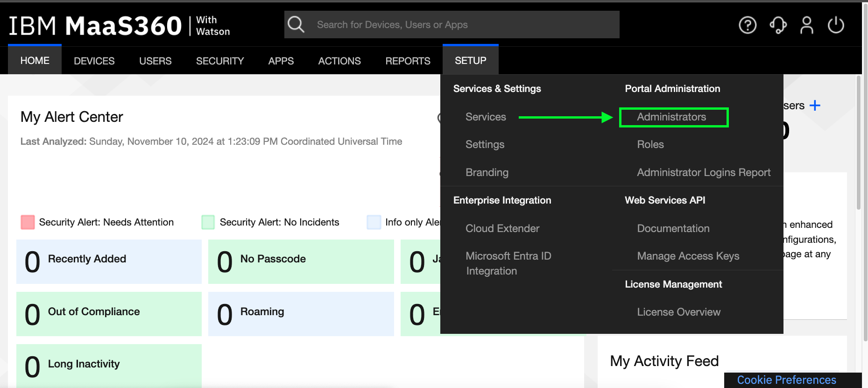Open Roles under Portal Administration
The height and width of the screenshot is (388, 868).
point(650,144)
